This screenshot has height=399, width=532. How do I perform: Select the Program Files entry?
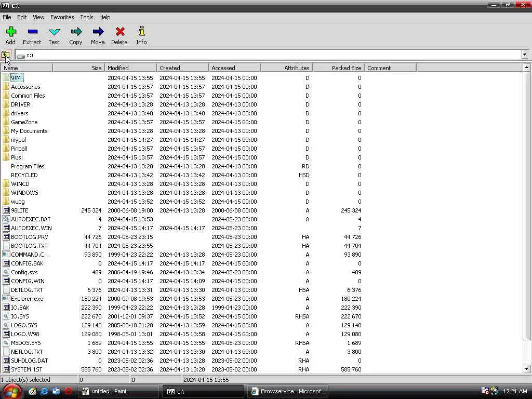coord(28,166)
